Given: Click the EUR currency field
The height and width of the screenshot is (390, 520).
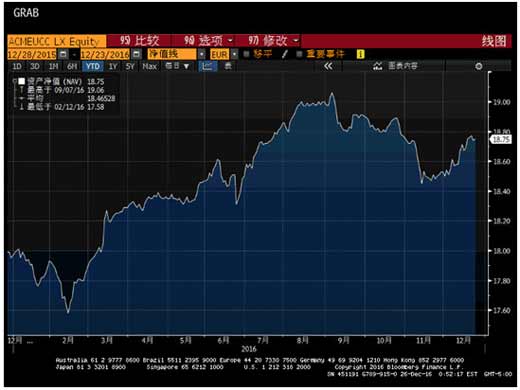Looking at the screenshot, I should tap(219, 54).
